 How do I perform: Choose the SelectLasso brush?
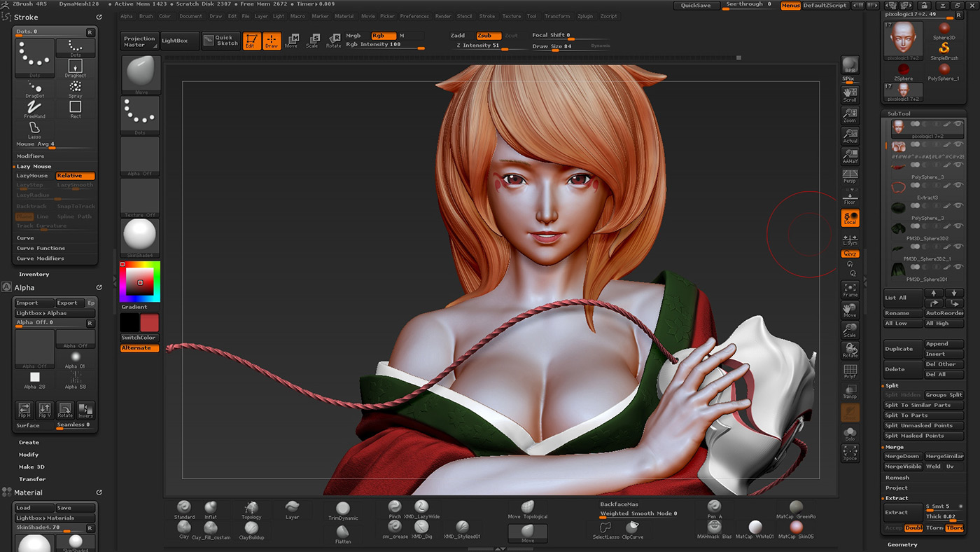606,530
